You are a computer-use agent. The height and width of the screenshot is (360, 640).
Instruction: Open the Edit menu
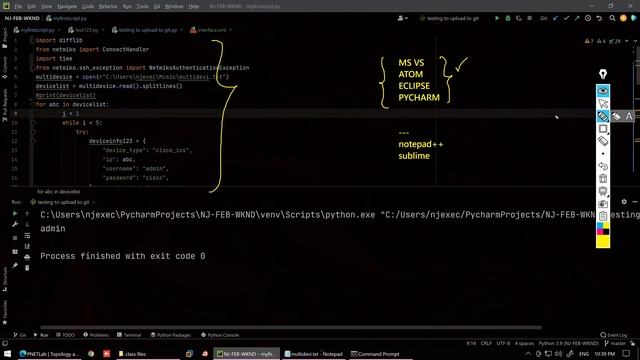[x=31, y=6]
